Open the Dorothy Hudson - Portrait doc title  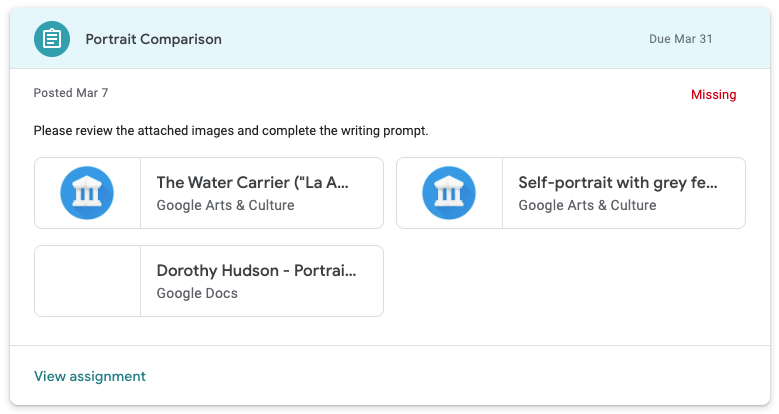pyautogui.click(x=256, y=271)
